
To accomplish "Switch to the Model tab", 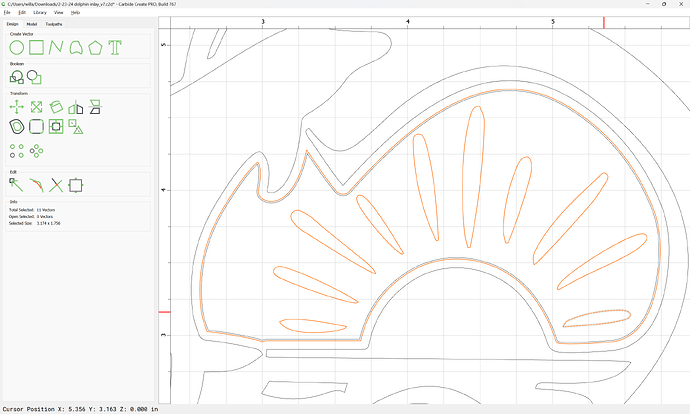I will coord(32,24).
